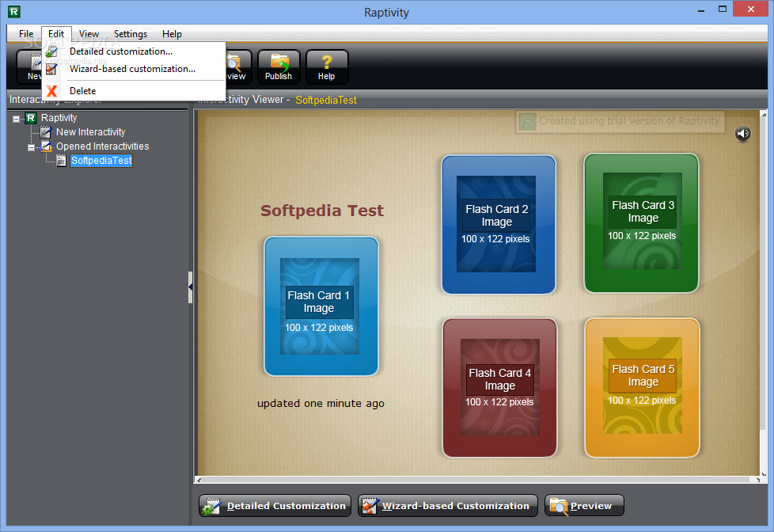Image resolution: width=774 pixels, height=532 pixels.
Task: Click Flash Card 2 Image card
Action: (x=499, y=225)
